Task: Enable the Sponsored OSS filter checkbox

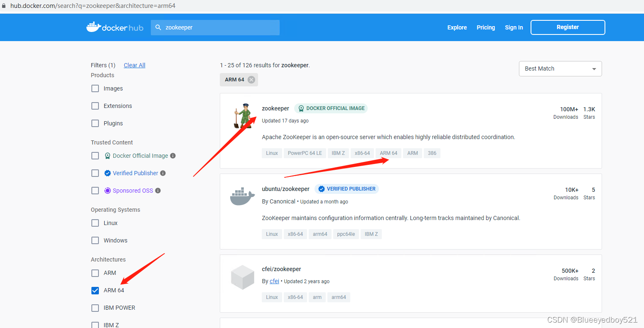Action: coord(95,191)
